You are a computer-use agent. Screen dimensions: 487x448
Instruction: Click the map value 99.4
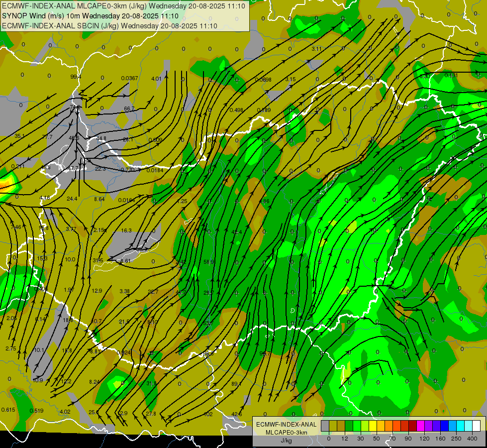point(76,77)
